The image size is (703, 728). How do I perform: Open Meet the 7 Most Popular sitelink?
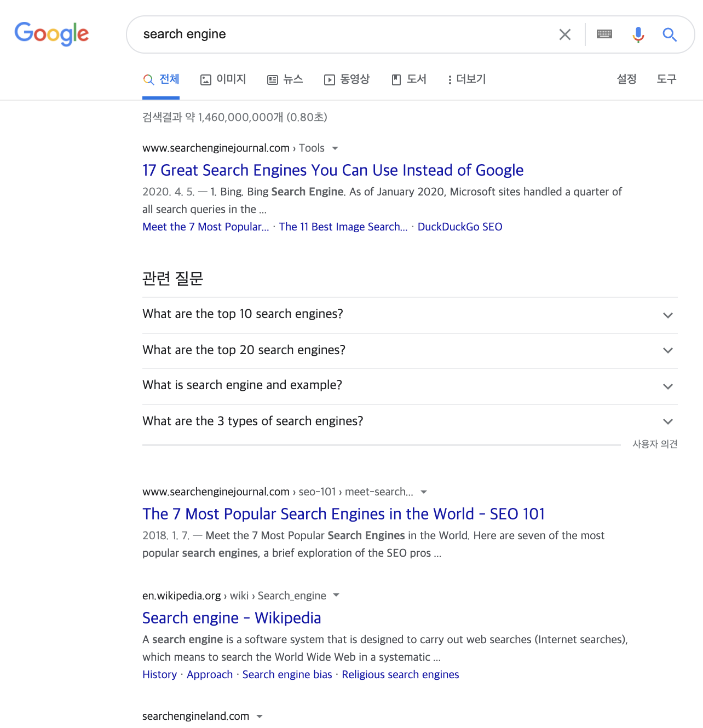tap(206, 227)
